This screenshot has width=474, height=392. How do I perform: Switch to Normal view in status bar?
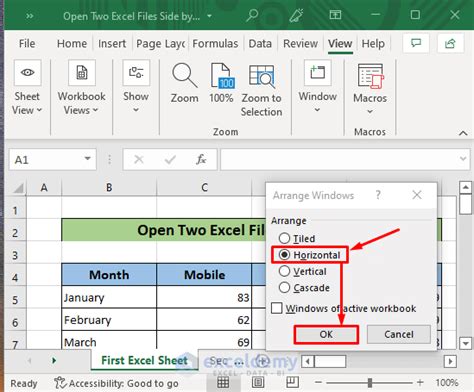223,383
